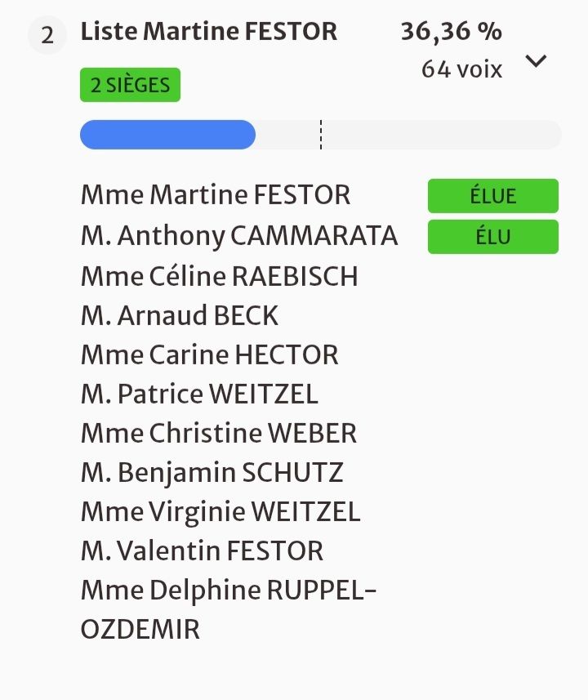The width and height of the screenshot is (588, 700).
Task: Click the 64 voix count
Action: coord(461,69)
